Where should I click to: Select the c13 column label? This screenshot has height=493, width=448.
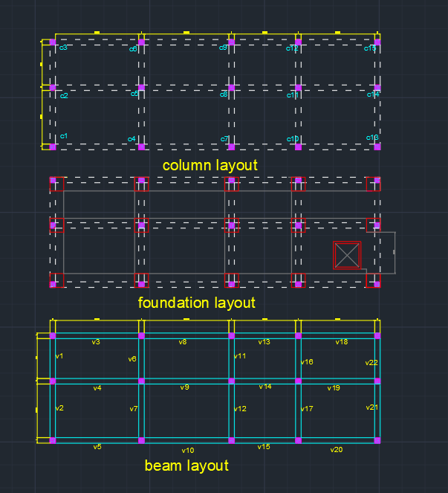(x=372, y=138)
